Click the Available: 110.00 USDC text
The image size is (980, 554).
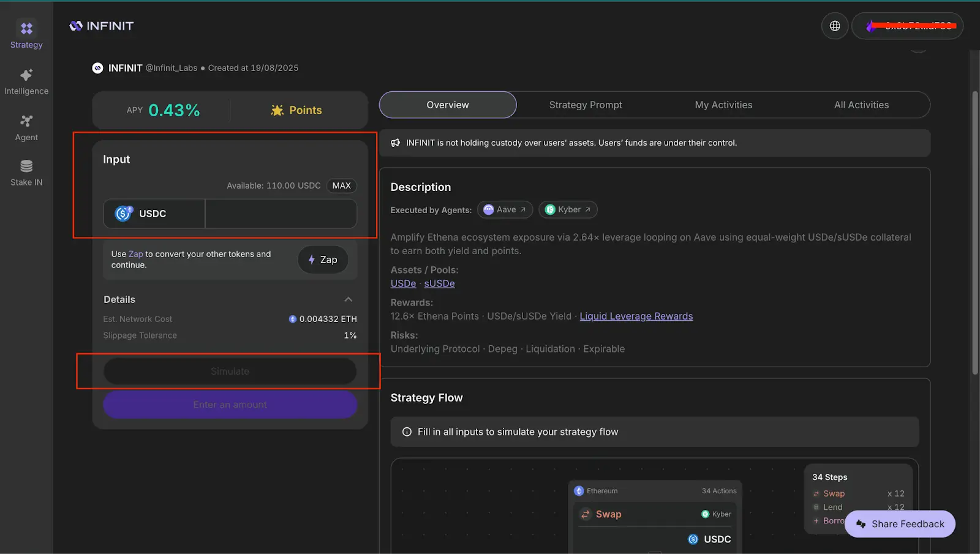(x=274, y=185)
